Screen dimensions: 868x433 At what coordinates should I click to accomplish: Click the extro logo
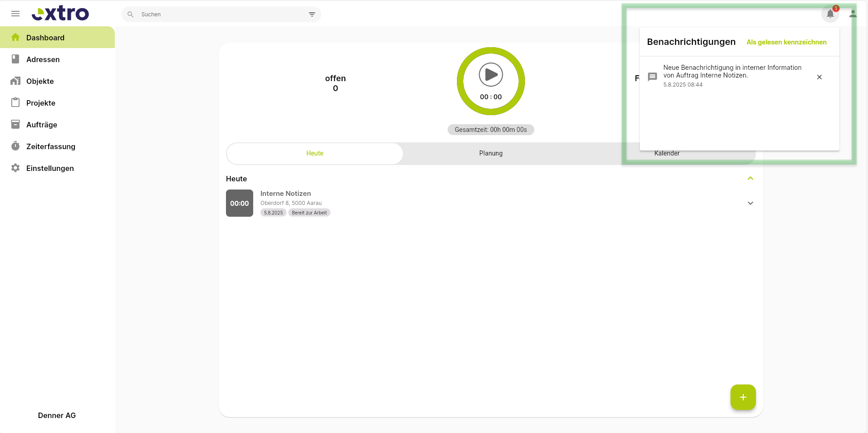coord(60,14)
